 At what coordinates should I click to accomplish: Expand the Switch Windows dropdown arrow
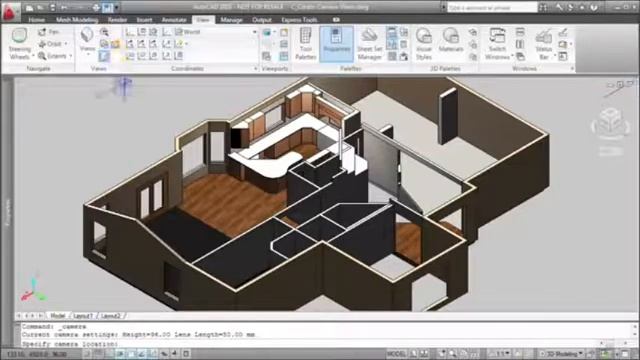click(512, 57)
